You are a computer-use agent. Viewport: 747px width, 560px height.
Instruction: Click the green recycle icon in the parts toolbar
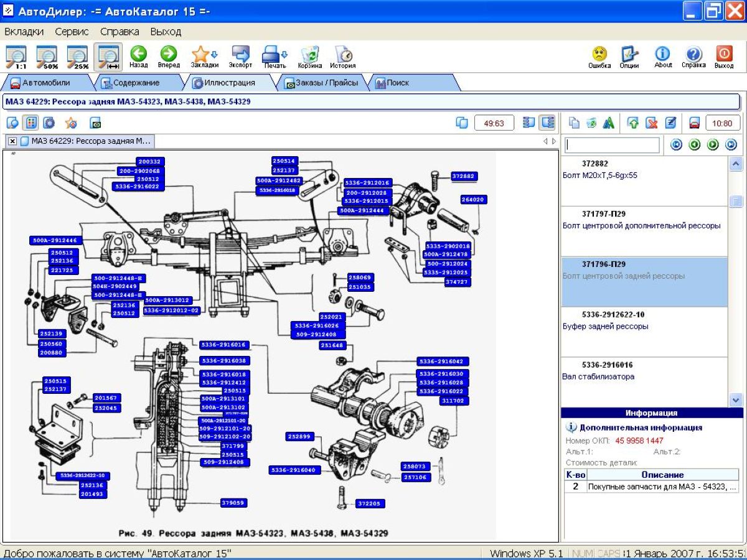tap(591, 123)
